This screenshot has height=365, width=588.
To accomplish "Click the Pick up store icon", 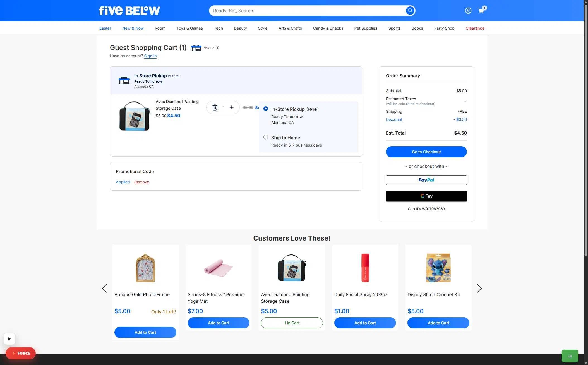I will [196, 48].
